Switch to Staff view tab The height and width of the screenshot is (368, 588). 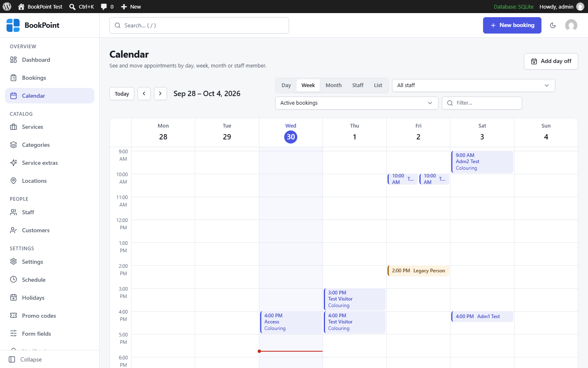coord(358,85)
